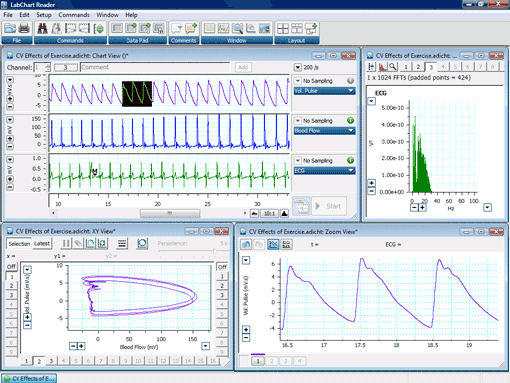Click the Comments window speech bubble icon

point(177,29)
